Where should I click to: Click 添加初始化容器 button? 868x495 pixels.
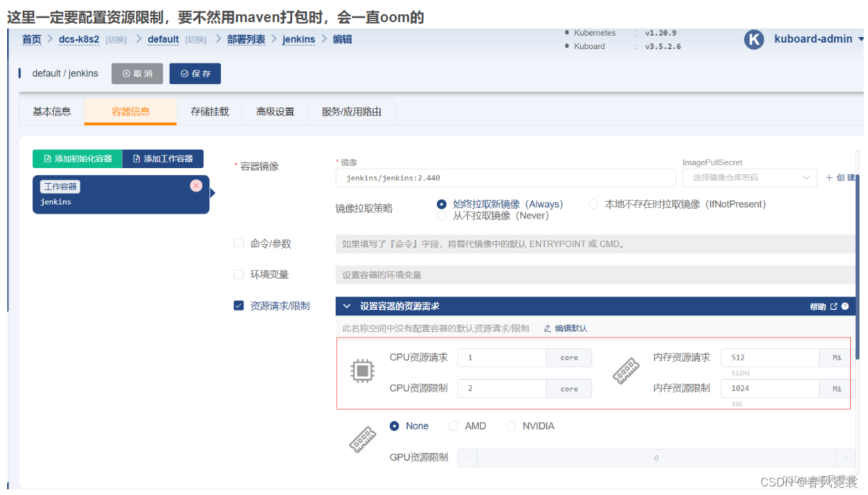[x=78, y=159]
